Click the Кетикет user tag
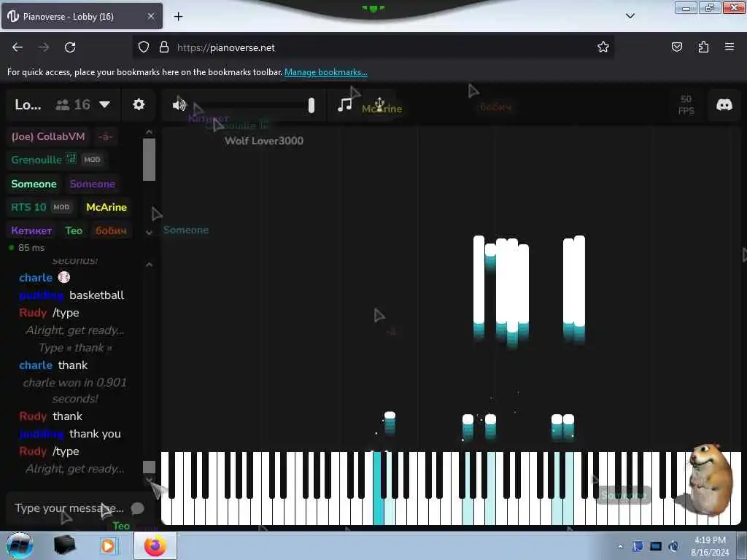The height and width of the screenshot is (560, 747). pos(31,230)
